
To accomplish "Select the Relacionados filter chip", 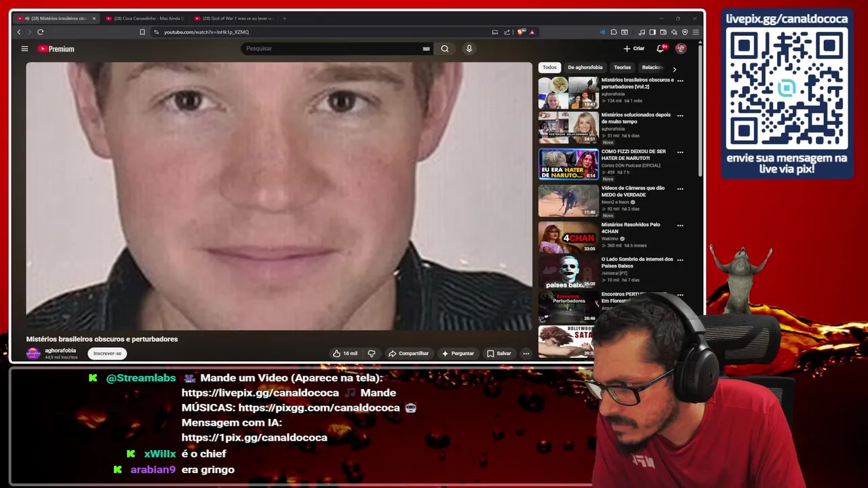I will pos(652,68).
